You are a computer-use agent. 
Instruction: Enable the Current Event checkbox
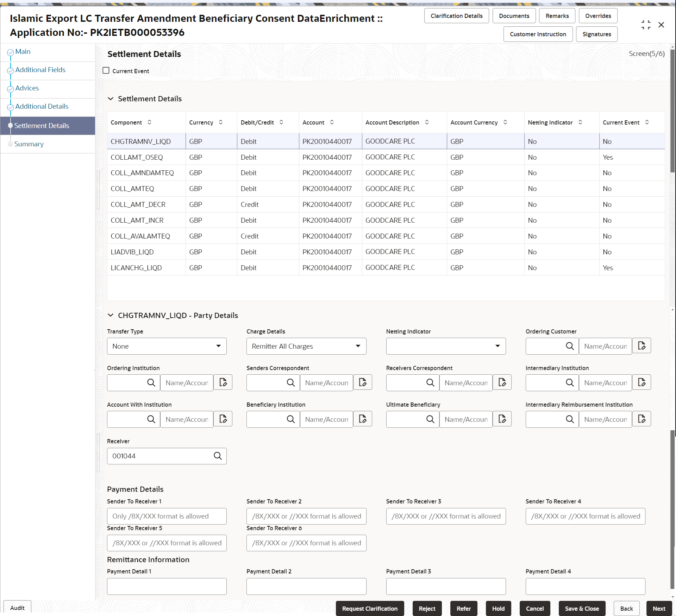click(106, 70)
